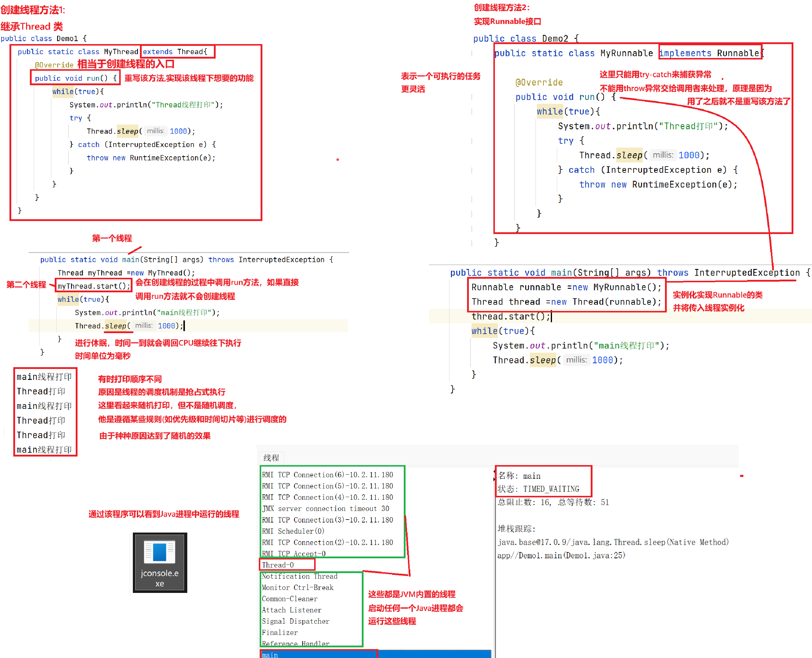Select the Signal Dispatcher thread
The height and width of the screenshot is (658, 812).
(296, 621)
